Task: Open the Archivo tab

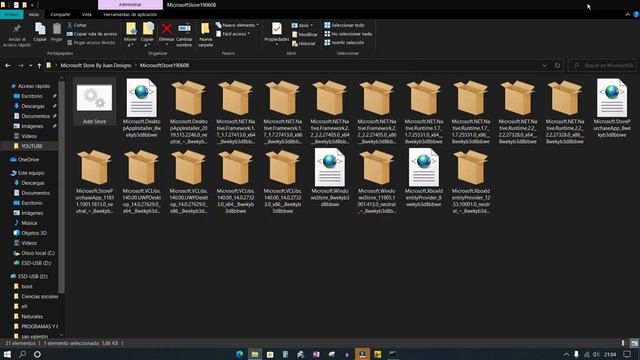Action: pos(11,14)
